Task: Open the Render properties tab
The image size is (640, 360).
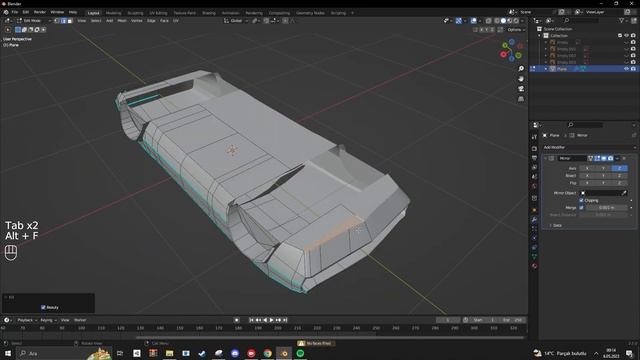Action: coord(534,149)
